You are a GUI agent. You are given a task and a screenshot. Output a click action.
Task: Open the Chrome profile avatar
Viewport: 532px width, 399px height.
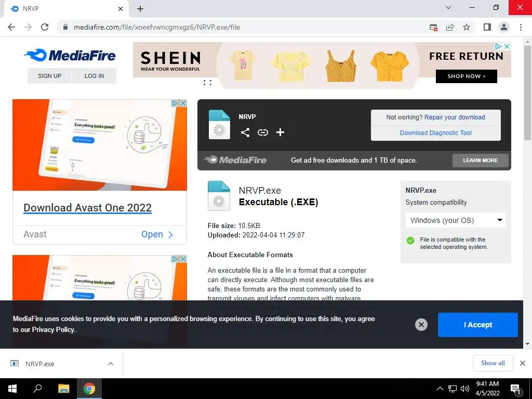(x=504, y=27)
